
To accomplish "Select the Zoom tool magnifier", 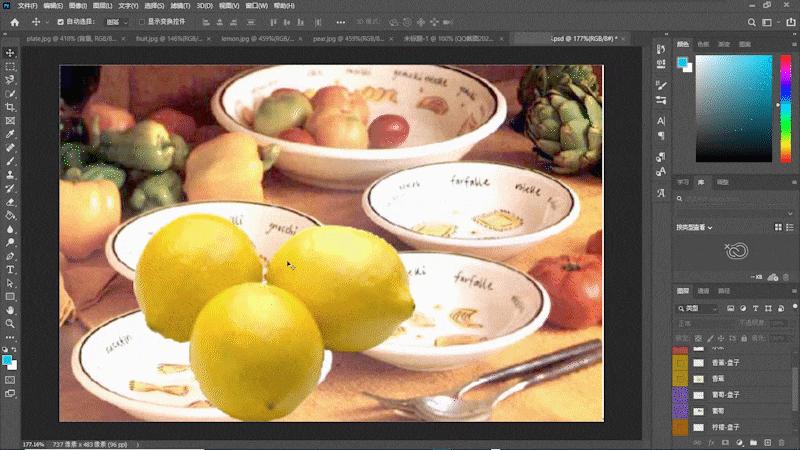I will 10,324.
